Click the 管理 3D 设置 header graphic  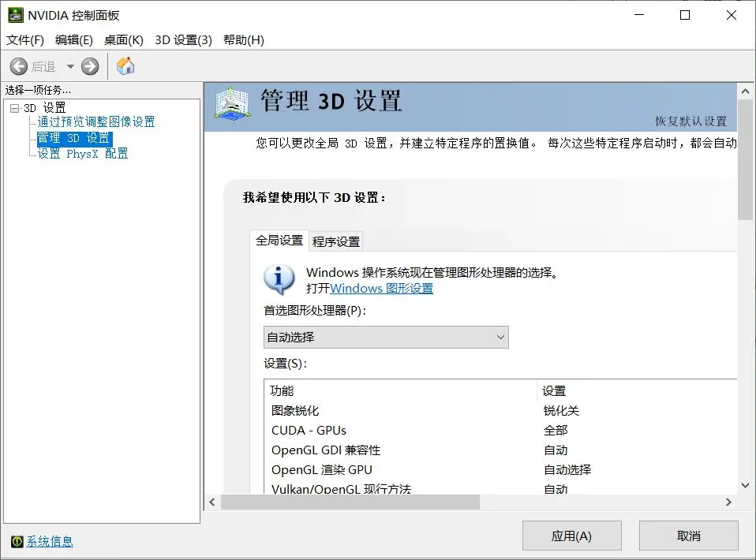click(x=232, y=103)
